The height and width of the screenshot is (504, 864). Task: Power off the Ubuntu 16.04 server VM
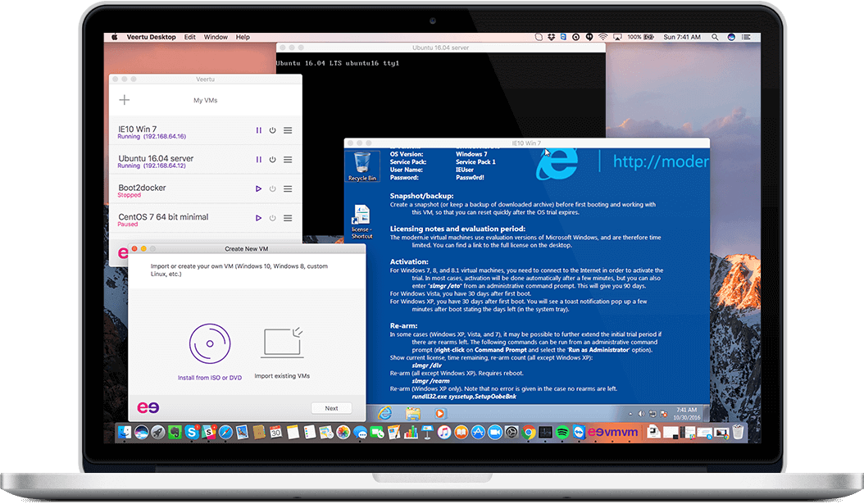(272, 160)
